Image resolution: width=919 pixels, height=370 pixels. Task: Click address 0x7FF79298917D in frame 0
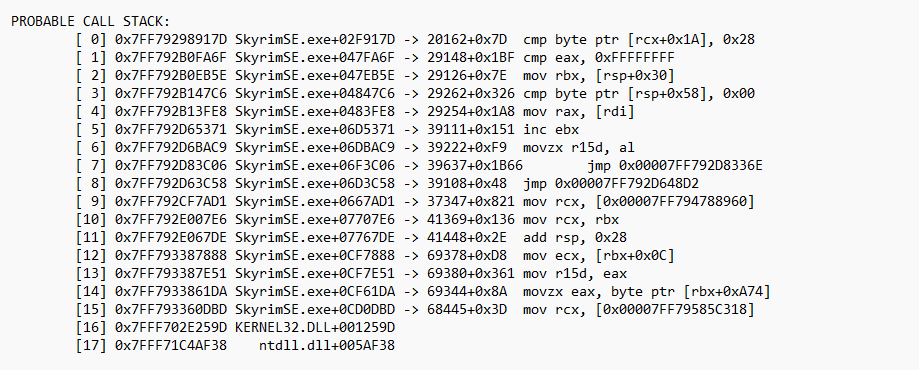tap(172, 40)
